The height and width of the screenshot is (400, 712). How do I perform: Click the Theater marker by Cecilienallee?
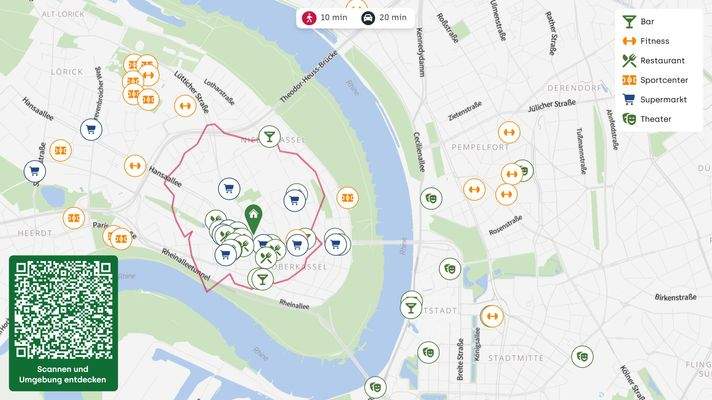pos(430,198)
